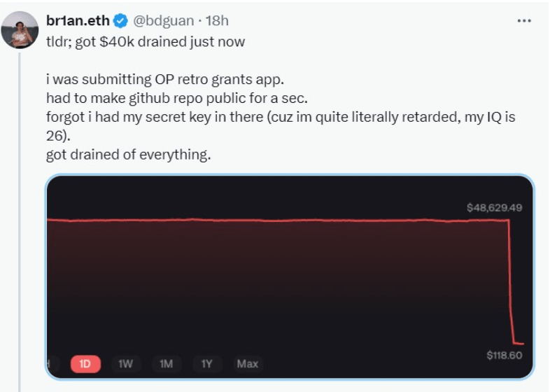Open br1an.eth's profile picture avatar
This screenshot has width=550, height=392.
pyautogui.click(x=20, y=30)
